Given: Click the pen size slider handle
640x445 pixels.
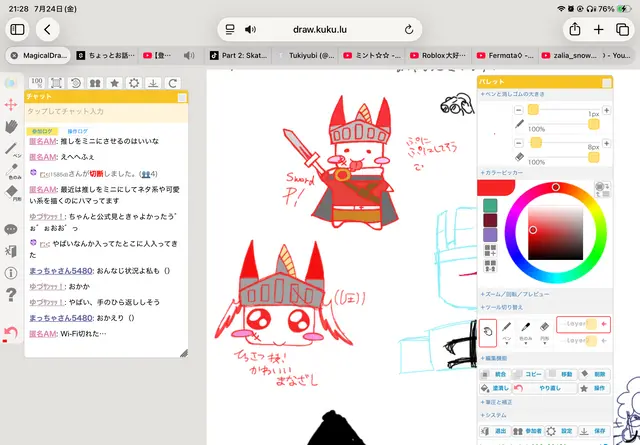Looking at the screenshot, I should pyautogui.click(x=533, y=109).
